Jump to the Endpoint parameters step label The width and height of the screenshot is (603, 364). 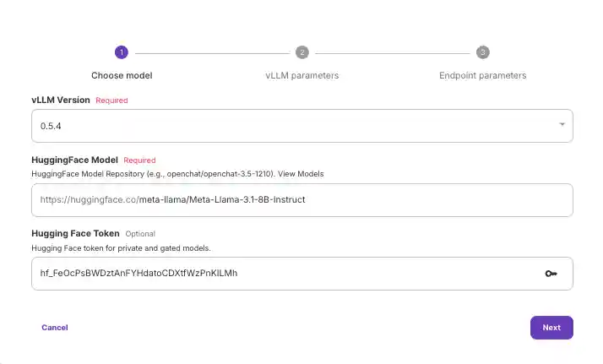tap(482, 75)
